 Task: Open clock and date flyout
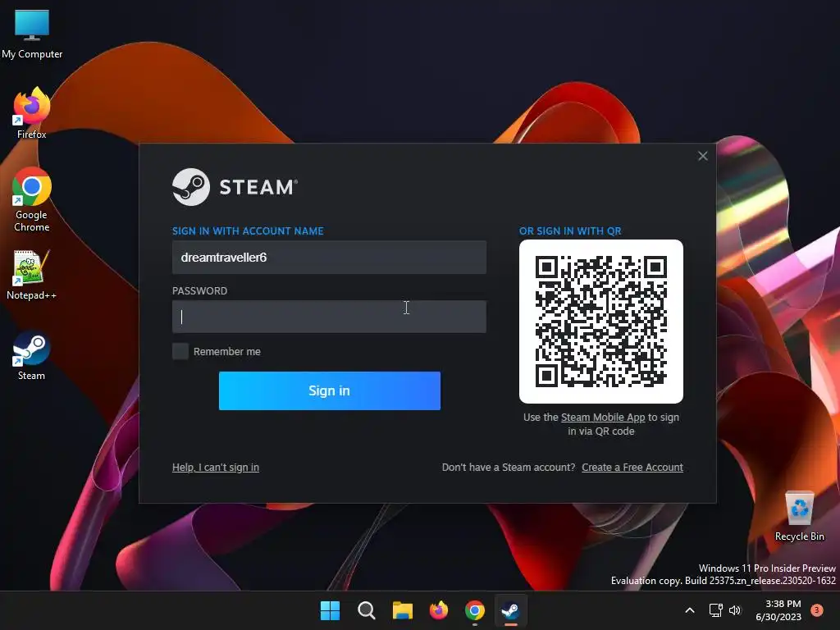point(778,610)
